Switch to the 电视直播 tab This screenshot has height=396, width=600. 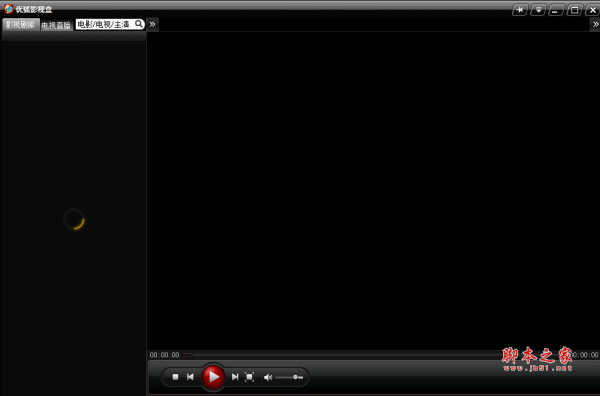point(56,25)
